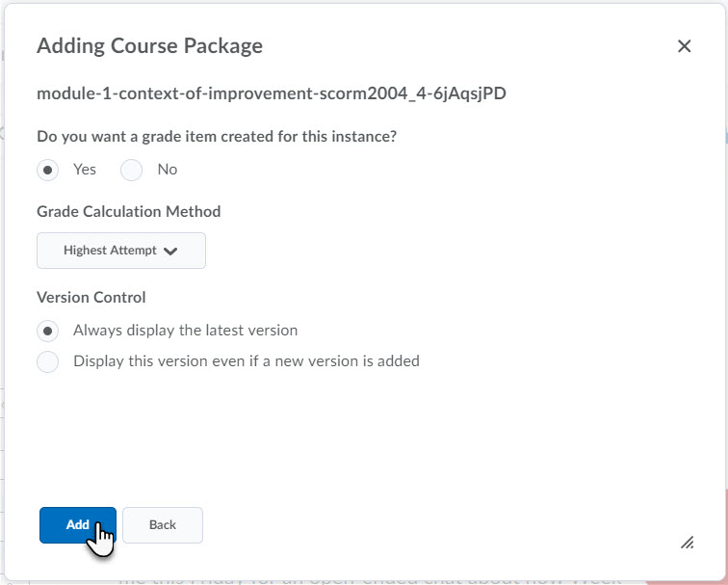This screenshot has height=585, width=728.
Task: Click the module-1-context-of-improvement package name
Action: click(272, 93)
